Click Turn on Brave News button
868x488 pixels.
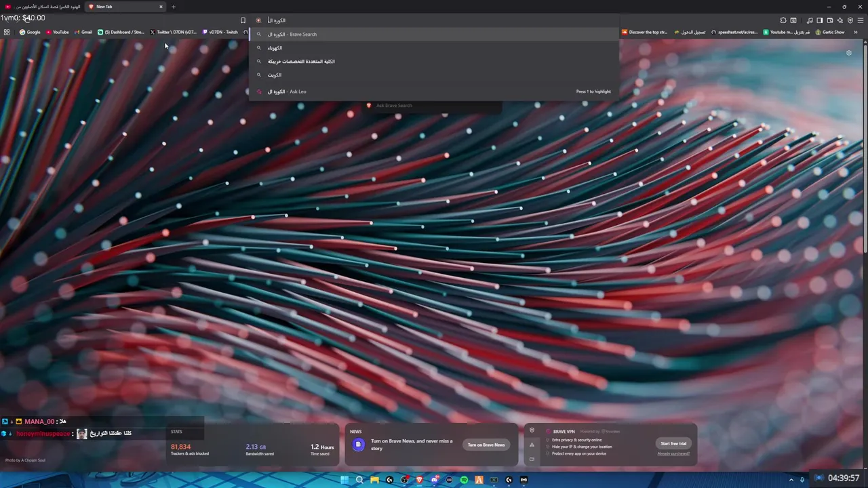click(x=486, y=445)
